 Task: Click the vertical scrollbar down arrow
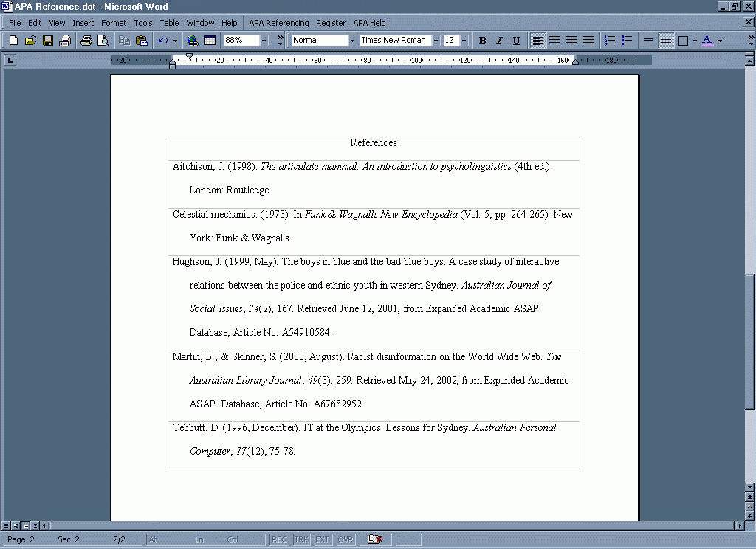749,487
